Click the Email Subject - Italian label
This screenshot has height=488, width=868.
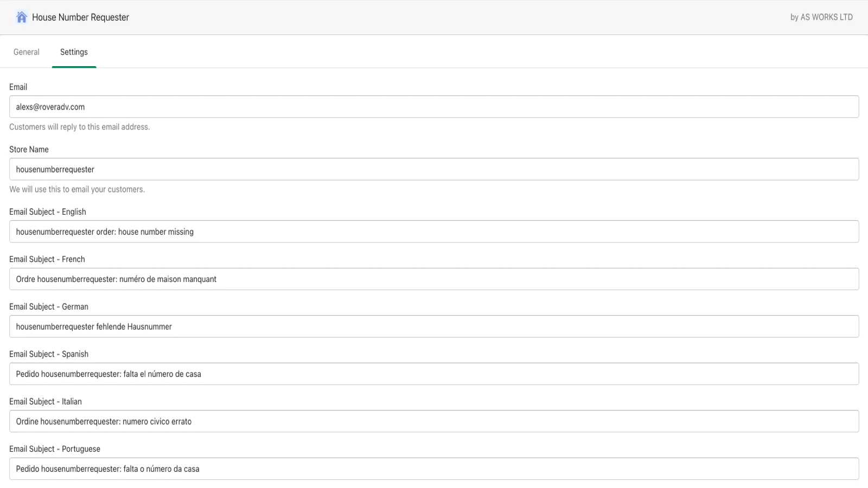pyautogui.click(x=46, y=401)
